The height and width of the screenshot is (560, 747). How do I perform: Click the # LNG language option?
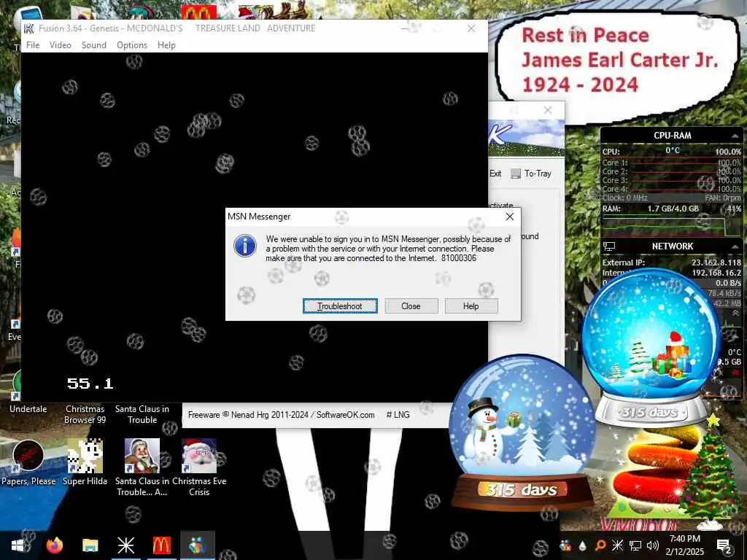(398, 415)
